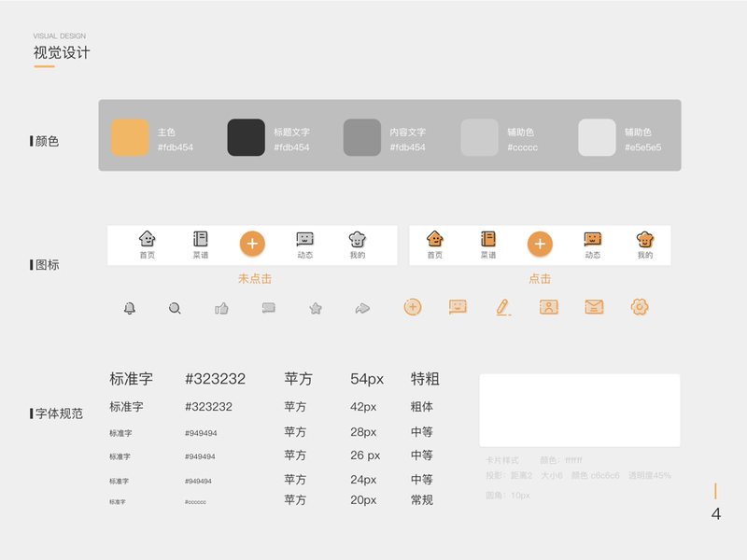Select the gray 内容文字 color swatch
Viewport: 747px width, 560px height.
click(362, 137)
